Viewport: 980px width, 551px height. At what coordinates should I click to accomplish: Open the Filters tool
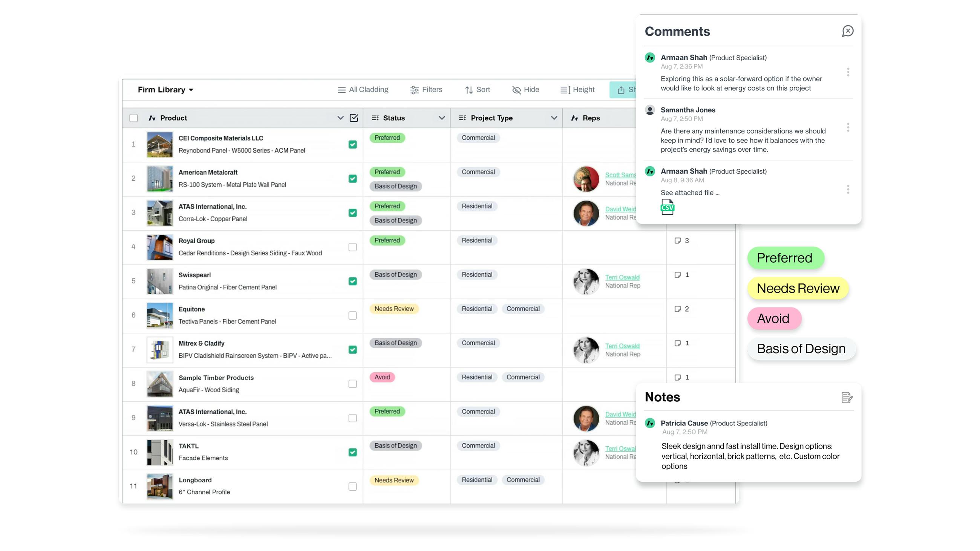426,90
